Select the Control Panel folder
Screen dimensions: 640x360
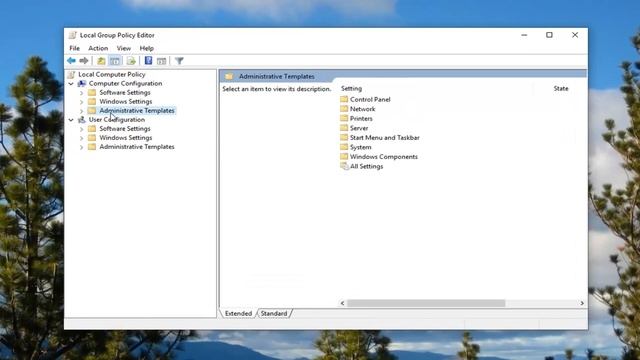coord(370,100)
